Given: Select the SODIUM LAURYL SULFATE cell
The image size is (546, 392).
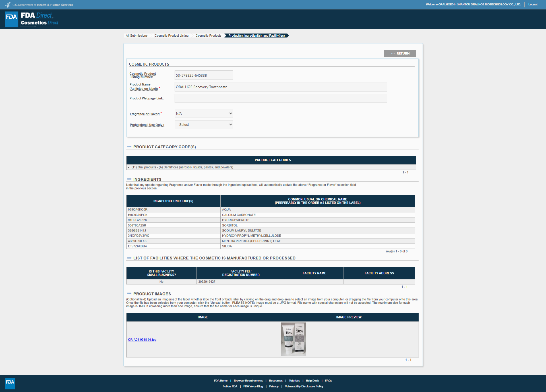Looking at the screenshot, I should (x=318, y=231).
